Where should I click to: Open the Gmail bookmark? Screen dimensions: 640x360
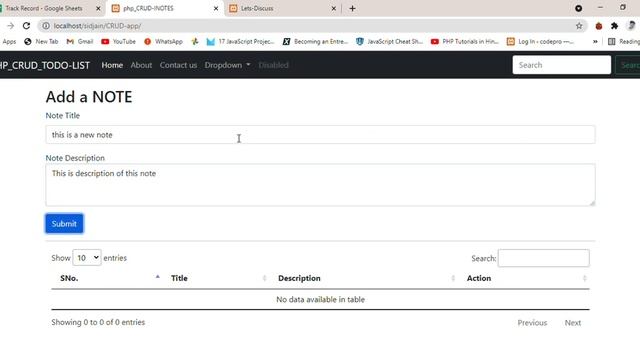[x=80, y=42]
